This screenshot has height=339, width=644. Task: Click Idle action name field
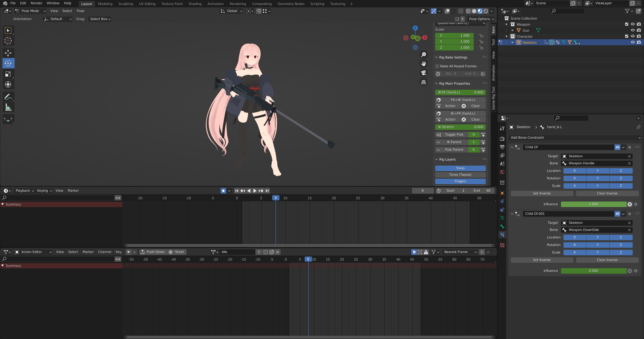coord(237,252)
